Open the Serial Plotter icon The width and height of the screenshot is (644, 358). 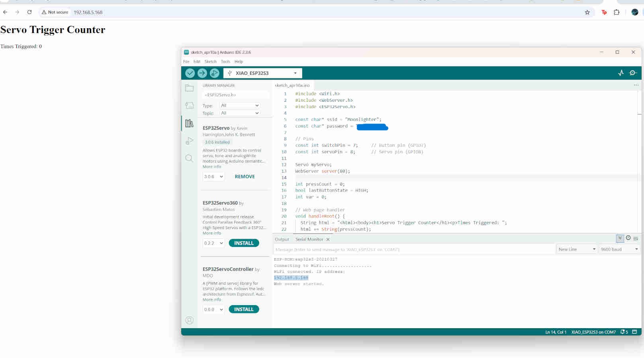coord(621,73)
